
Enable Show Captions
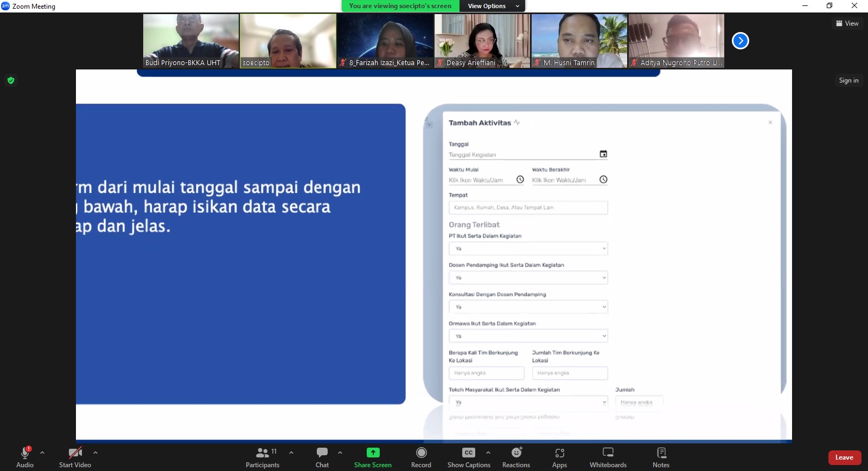[469, 457]
